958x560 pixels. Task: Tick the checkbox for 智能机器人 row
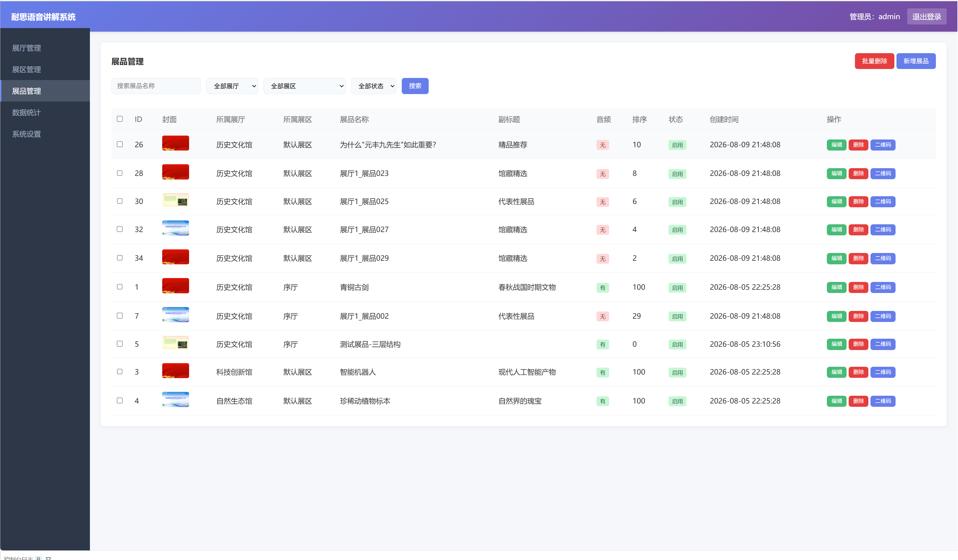(120, 372)
